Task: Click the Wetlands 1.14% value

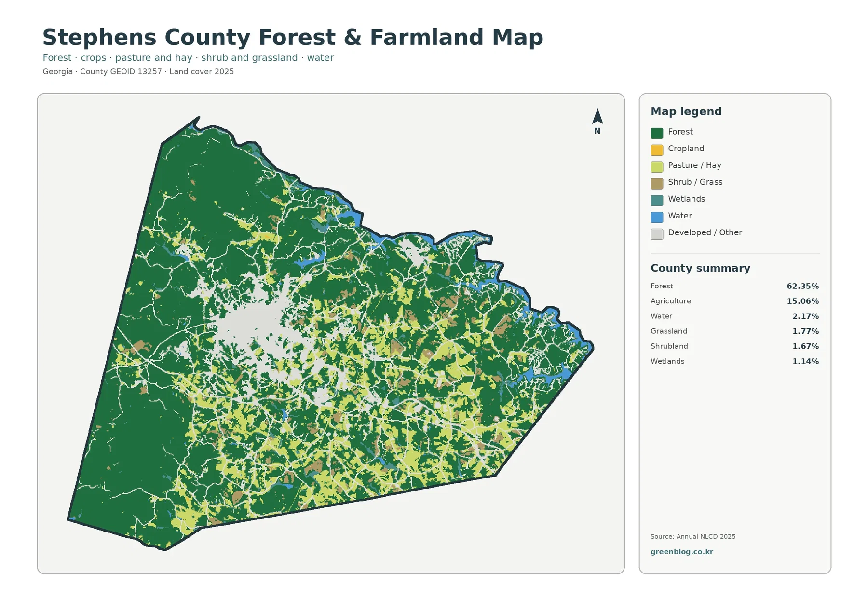Action: (805, 361)
